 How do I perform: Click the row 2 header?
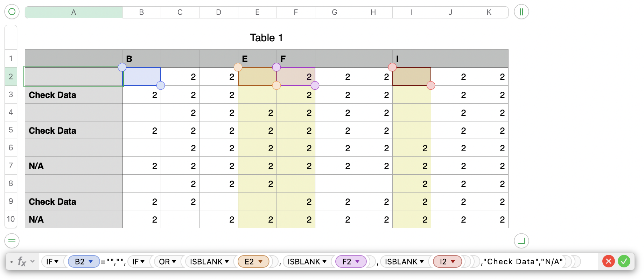tap(11, 77)
